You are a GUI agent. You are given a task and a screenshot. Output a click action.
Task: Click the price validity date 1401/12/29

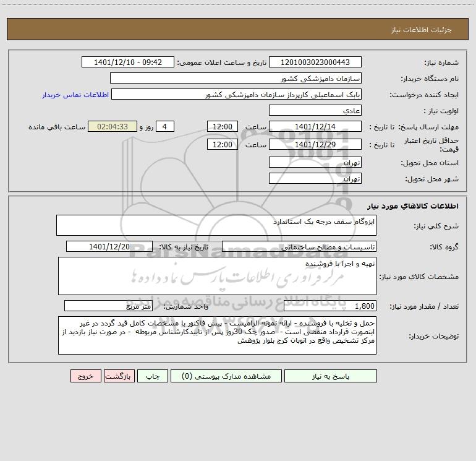point(315,144)
